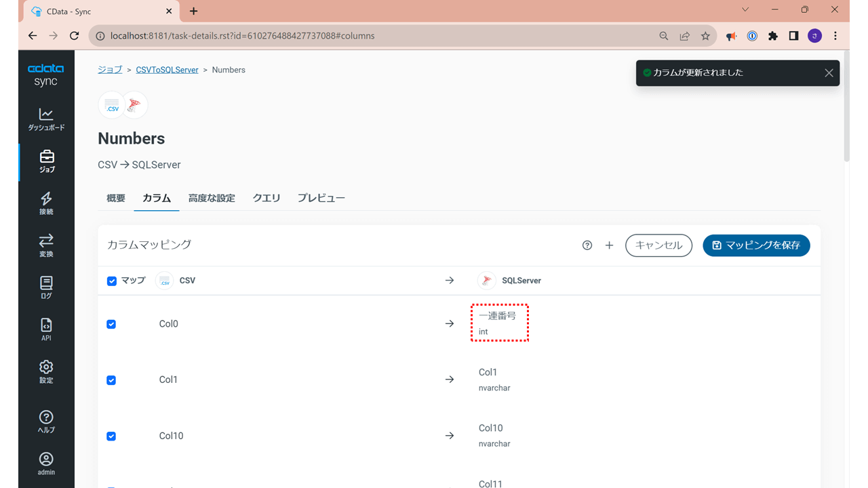This screenshot has height=488, width=868.
Task: Close the CData - Sync browser tab
Action: pyautogui.click(x=168, y=12)
